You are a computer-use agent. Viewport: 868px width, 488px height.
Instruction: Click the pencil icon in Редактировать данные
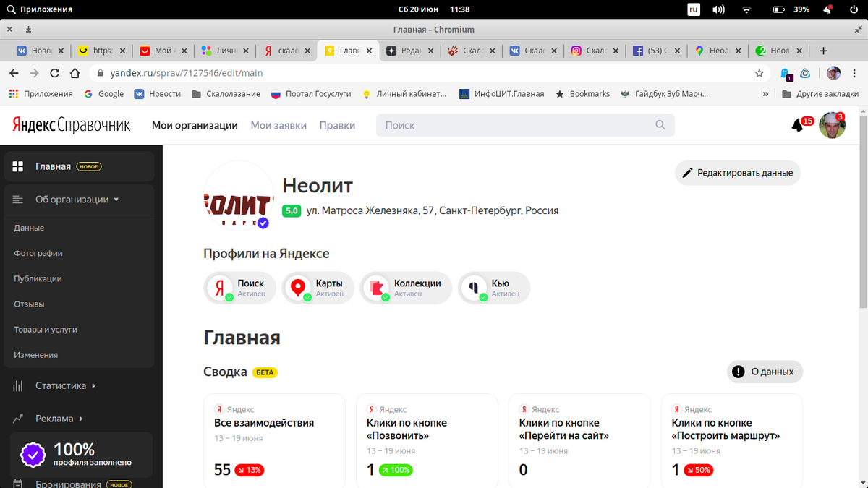click(686, 173)
